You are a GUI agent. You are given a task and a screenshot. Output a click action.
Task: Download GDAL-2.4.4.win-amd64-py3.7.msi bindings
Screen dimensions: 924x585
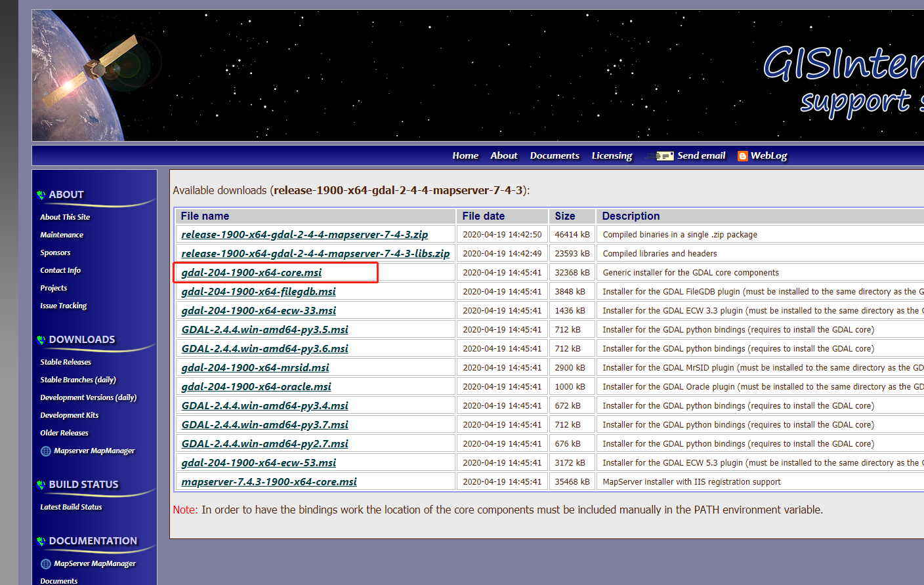tap(265, 424)
